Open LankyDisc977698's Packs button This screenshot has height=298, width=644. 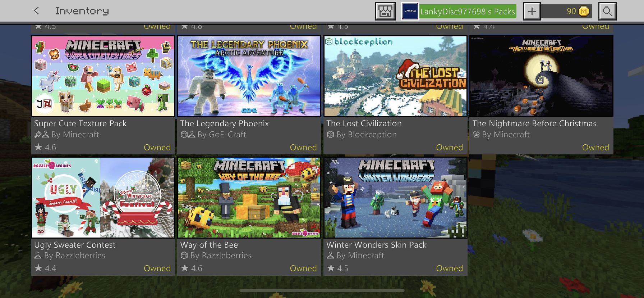click(468, 12)
